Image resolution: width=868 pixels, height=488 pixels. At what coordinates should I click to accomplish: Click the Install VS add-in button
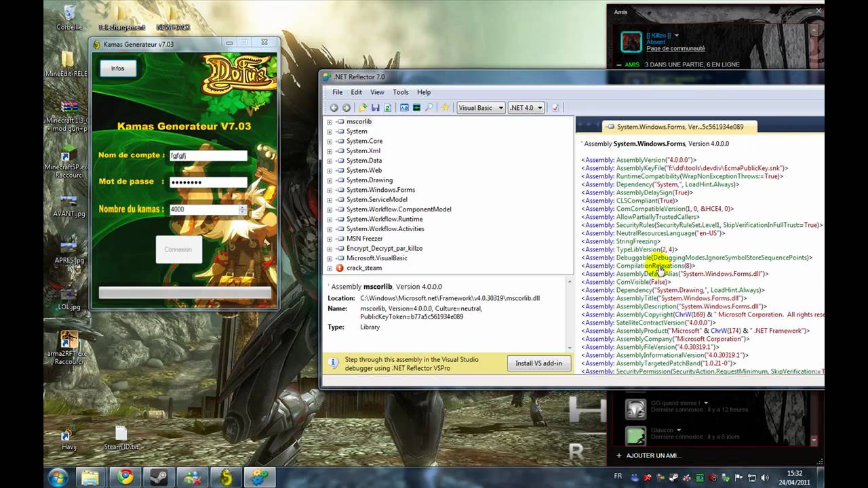(x=538, y=363)
